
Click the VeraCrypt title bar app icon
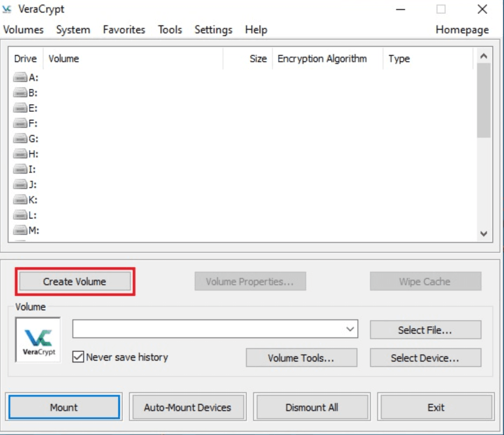click(x=7, y=9)
